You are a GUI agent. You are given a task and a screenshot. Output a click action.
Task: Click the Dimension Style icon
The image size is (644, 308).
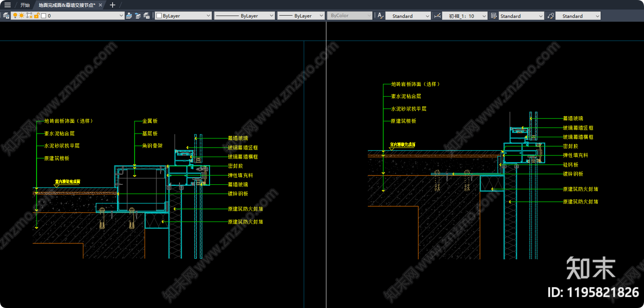coord(438,16)
